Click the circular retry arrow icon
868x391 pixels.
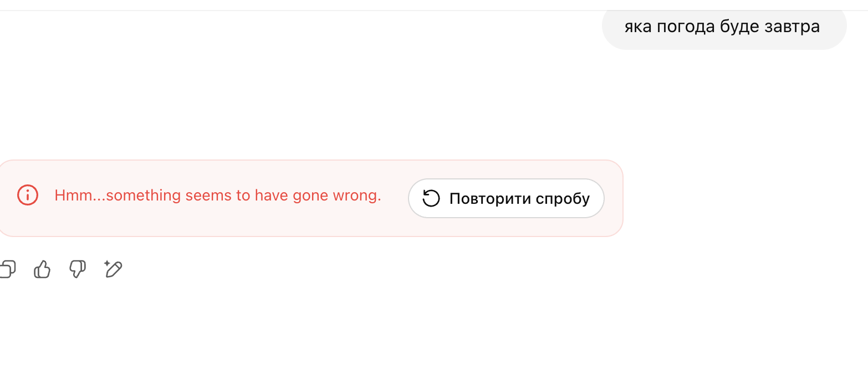click(x=431, y=198)
